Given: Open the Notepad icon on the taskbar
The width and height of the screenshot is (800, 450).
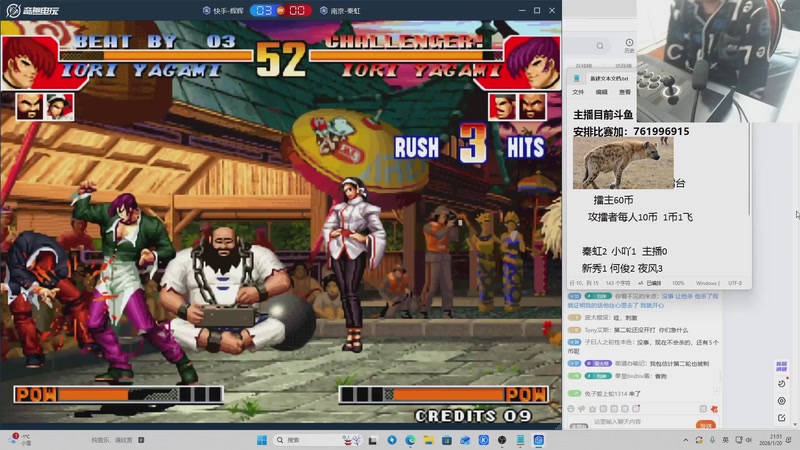Looking at the screenshot, I should coord(520,440).
